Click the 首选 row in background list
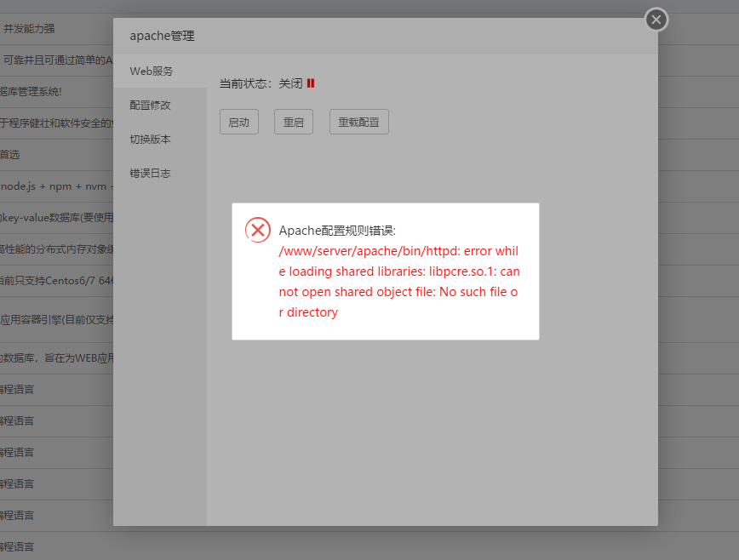The image size is (739, 560). tap(56, 155)
